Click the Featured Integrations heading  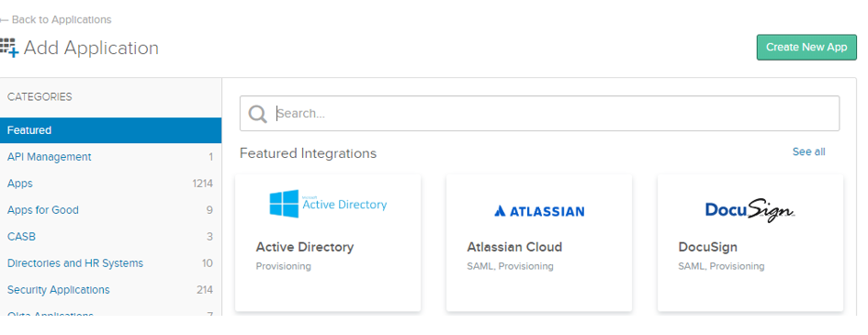308,153
